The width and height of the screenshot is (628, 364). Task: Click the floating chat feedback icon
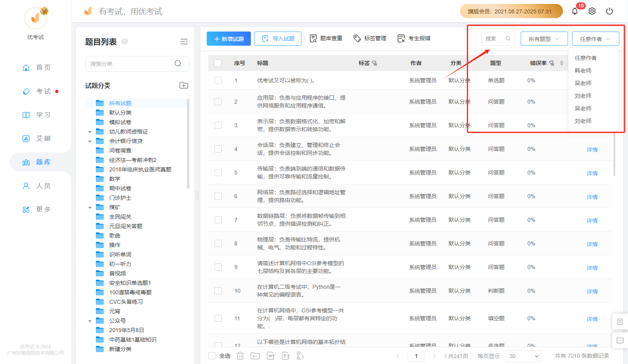click(620, 340)
